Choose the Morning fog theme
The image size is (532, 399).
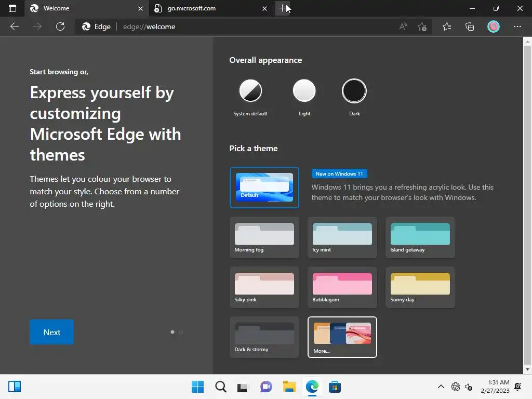264,237
